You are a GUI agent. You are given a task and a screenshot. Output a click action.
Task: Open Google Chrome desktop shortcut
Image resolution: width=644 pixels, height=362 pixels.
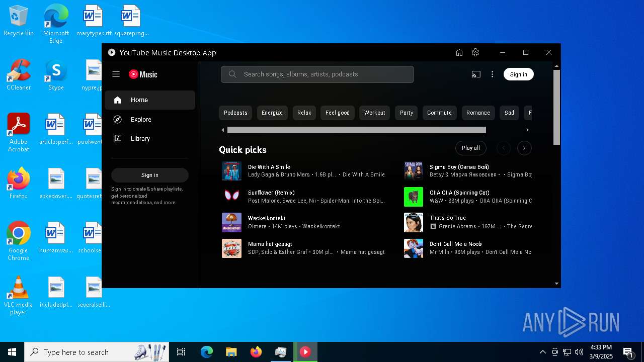(19, 241)
